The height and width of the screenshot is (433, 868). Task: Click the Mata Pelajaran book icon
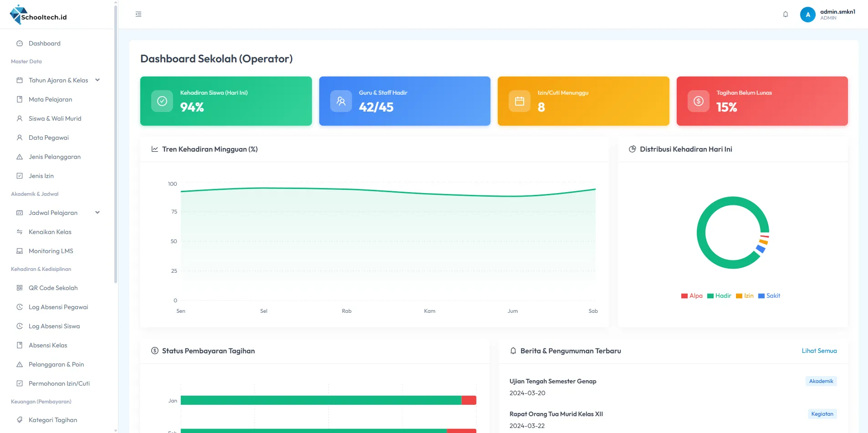20,100
